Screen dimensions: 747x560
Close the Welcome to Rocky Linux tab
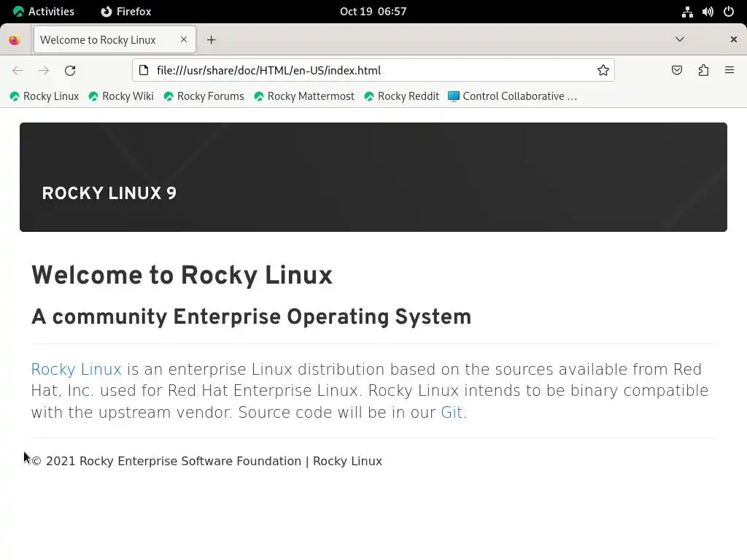(184, 39)
